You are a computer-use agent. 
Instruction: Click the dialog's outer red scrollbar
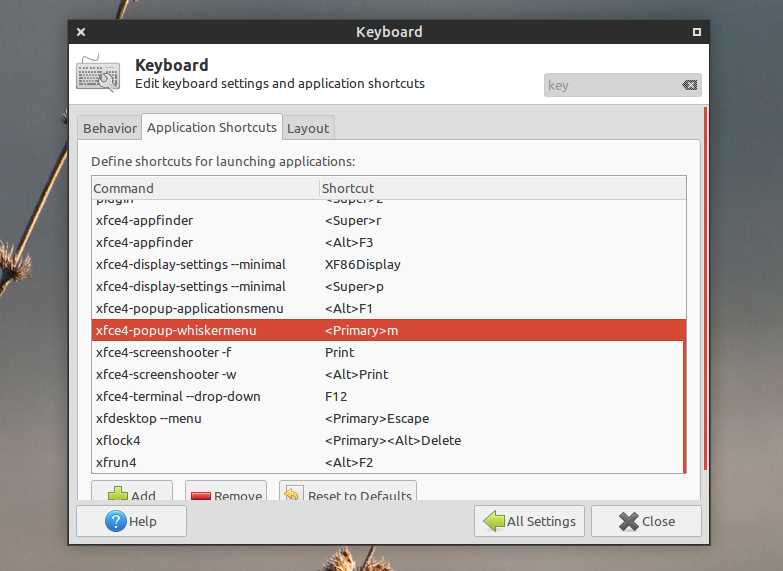pos(705,288)
